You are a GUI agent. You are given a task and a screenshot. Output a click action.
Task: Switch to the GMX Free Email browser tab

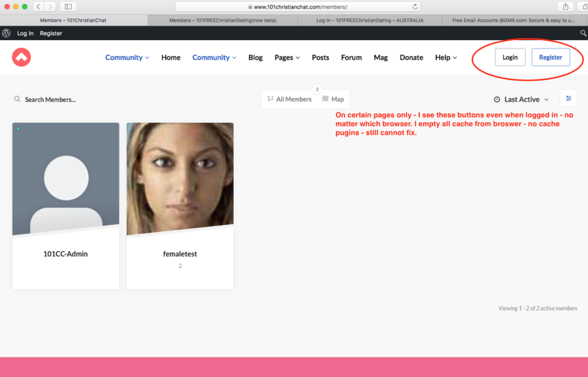[513, 20]
